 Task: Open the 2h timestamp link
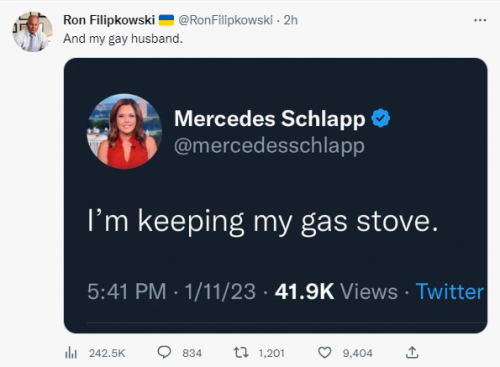pyautogui.click(x=290, y=20)
